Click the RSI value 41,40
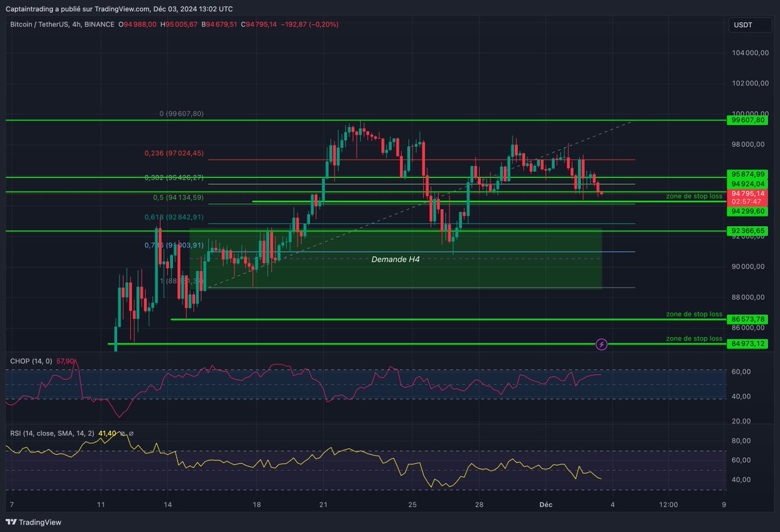The image size is (780, 532). [107, 433]
